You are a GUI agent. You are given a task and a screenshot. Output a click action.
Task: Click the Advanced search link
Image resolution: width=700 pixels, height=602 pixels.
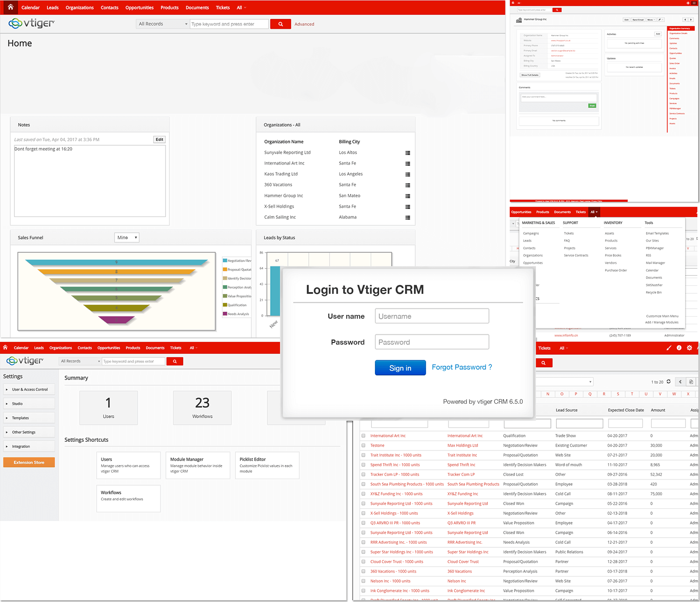[x=304, y=24]
